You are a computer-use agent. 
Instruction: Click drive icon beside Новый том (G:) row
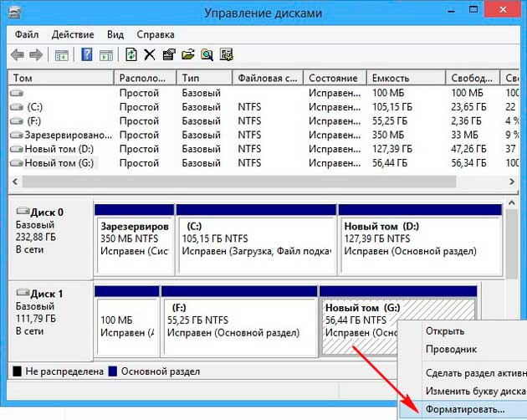17,163
